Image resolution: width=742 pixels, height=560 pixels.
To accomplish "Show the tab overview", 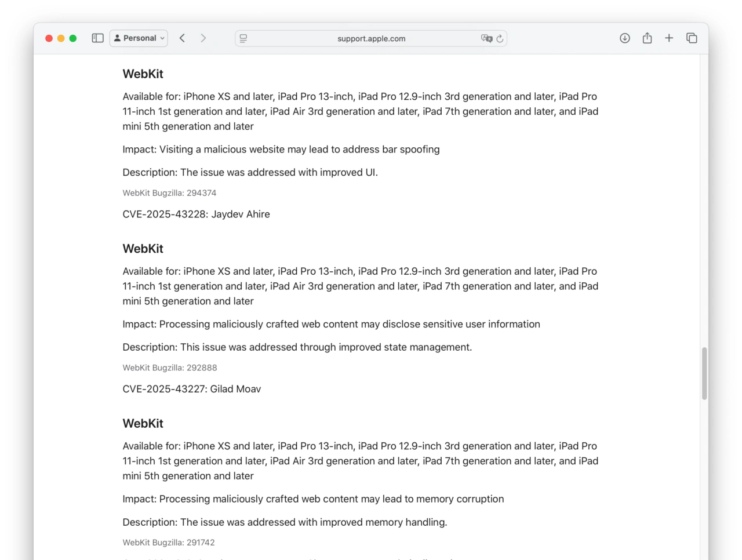I will (692, 38).
